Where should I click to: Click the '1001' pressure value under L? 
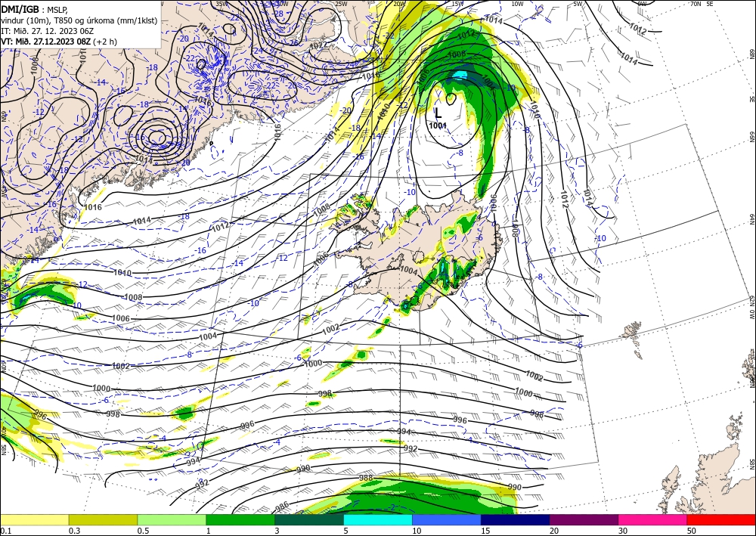438,125
